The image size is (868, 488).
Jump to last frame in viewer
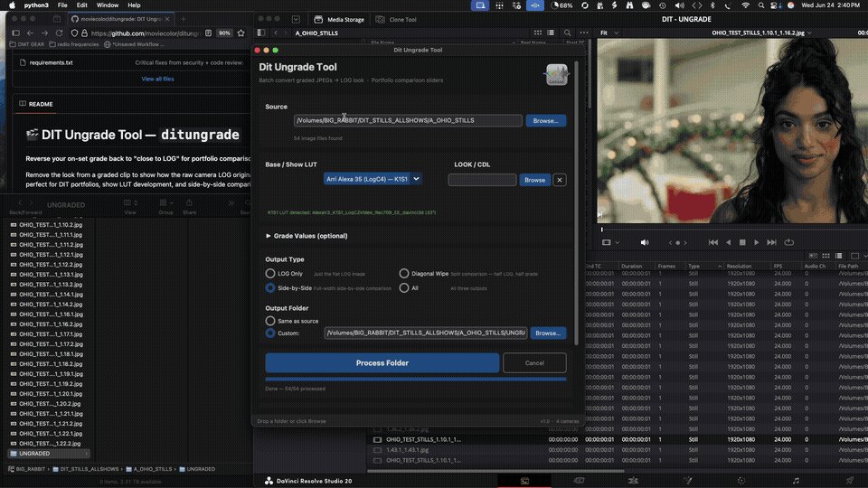point(771,242)
